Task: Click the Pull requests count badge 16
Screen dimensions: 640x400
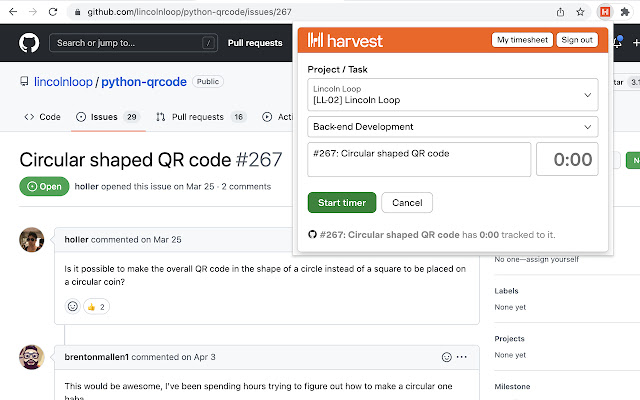Action: click(238, 117)
